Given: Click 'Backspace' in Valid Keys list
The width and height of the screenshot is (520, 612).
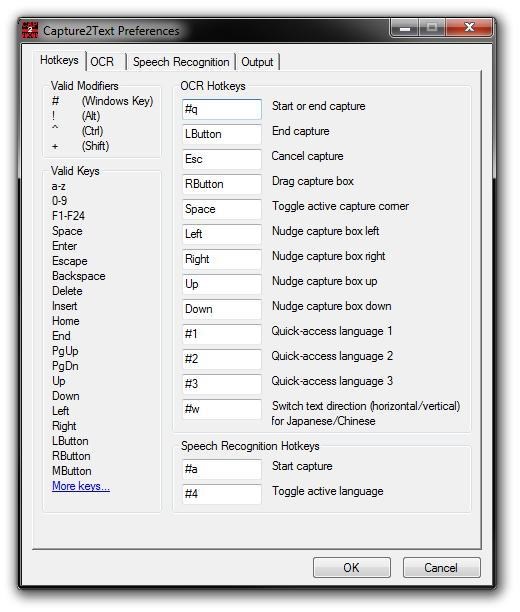Looking at the screenshot, I should (x=79, y=276).
